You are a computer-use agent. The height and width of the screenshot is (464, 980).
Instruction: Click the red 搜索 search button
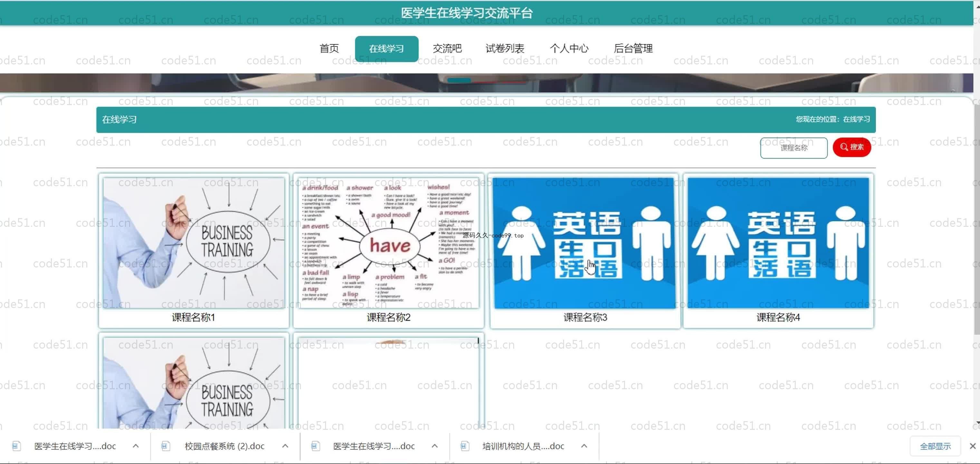[852, 147]
